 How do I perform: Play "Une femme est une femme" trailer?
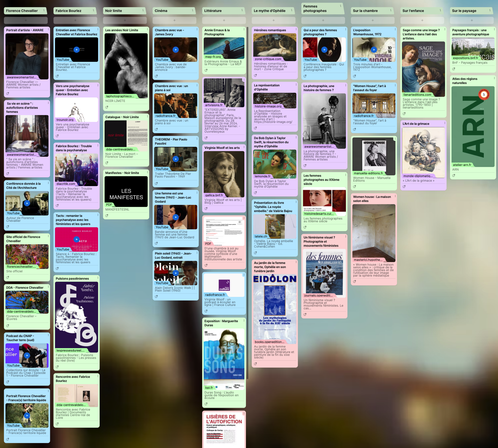[176, 217]
